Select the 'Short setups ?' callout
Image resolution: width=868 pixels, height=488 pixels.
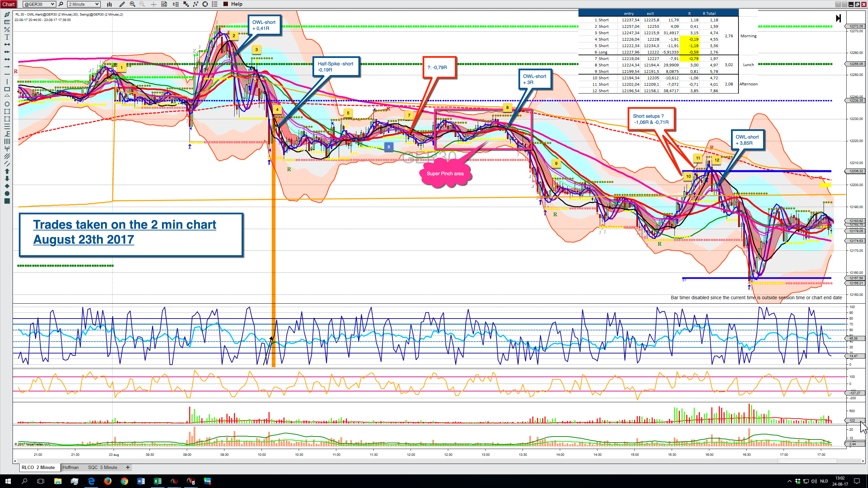pos(651,119)
